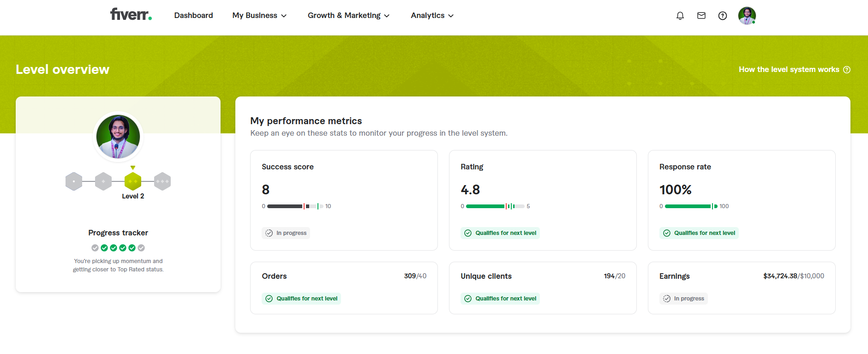
Task: Click the green Level 2 hexagon badge
Action: tap(133, 181)
